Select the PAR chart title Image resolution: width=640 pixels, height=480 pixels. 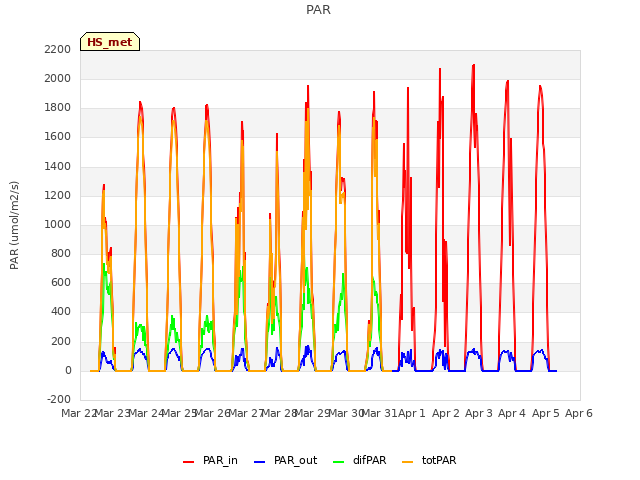tap(318, 9)
